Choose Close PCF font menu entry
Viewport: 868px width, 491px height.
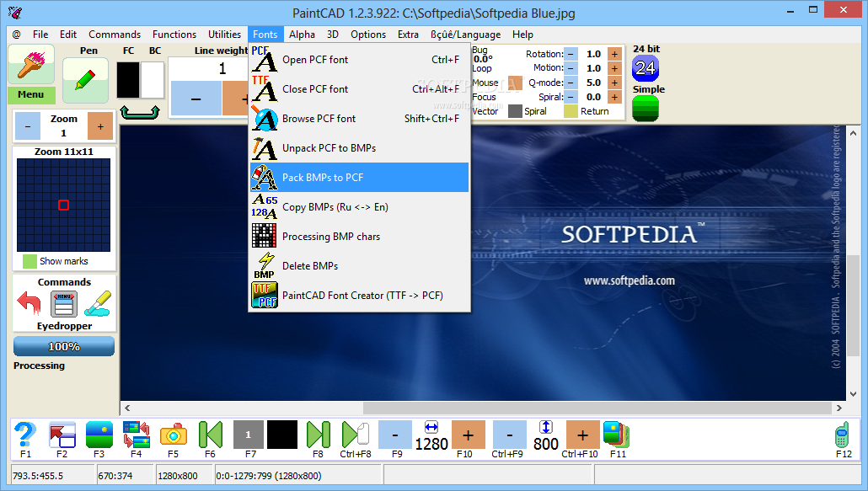359,89
